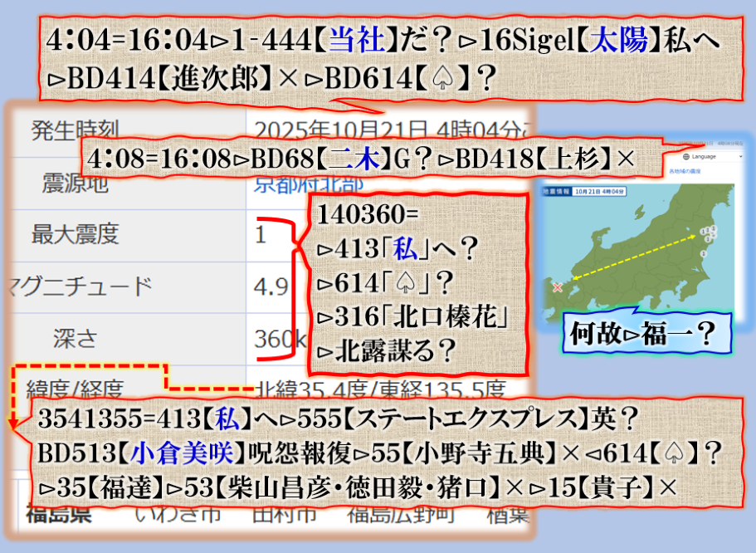The image size is (756, 553).
Task: Click the マグニチュード value 4.9
Action: (x=271, y=287)
